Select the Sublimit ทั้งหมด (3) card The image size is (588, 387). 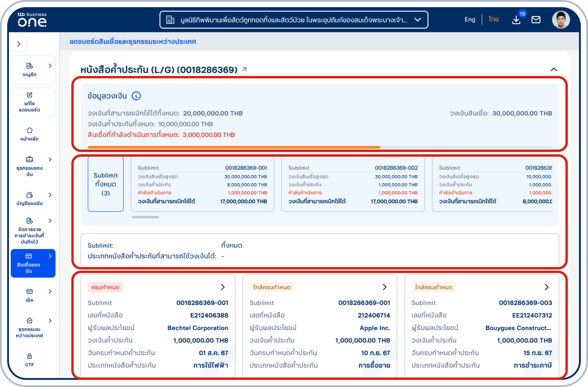(x=106, y=184)
